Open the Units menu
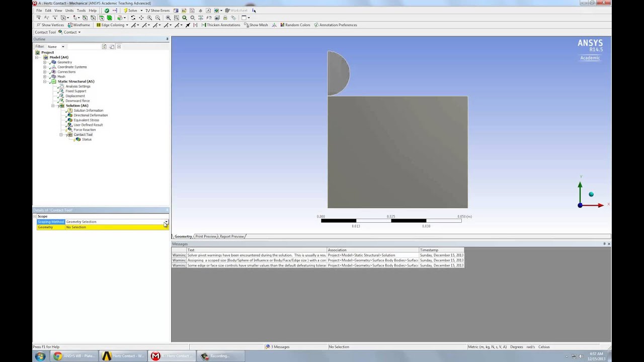Viewport: 644px width, 362px height. tap(69, 11)
